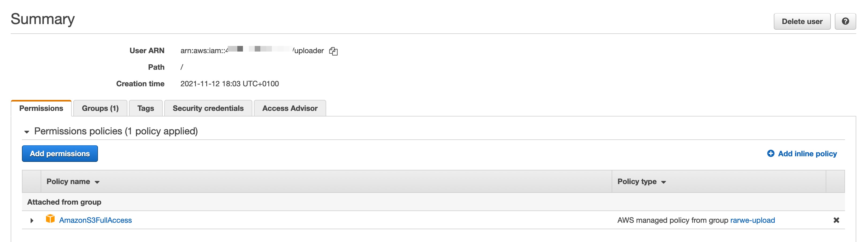Click the Add permissions button

(x=60, y=154)
